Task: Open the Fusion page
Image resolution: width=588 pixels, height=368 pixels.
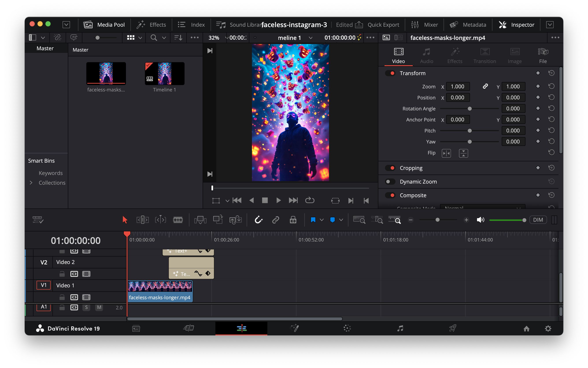Action: (x=294, y=329)
